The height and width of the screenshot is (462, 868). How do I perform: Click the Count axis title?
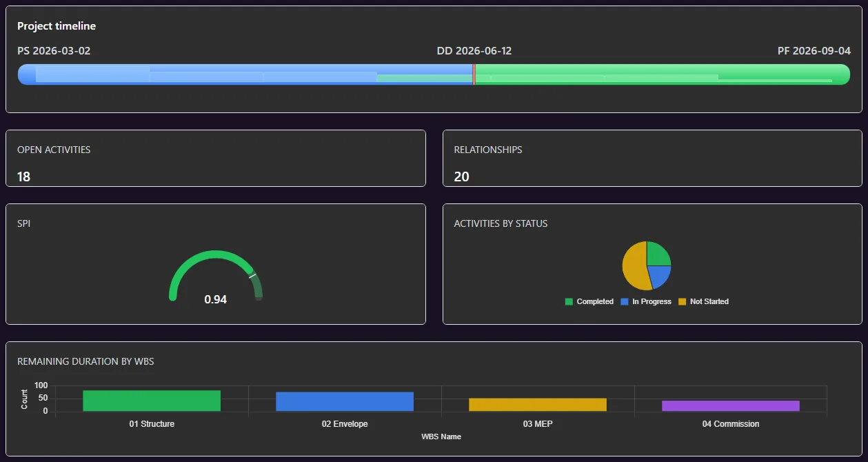tap(25, 399)
